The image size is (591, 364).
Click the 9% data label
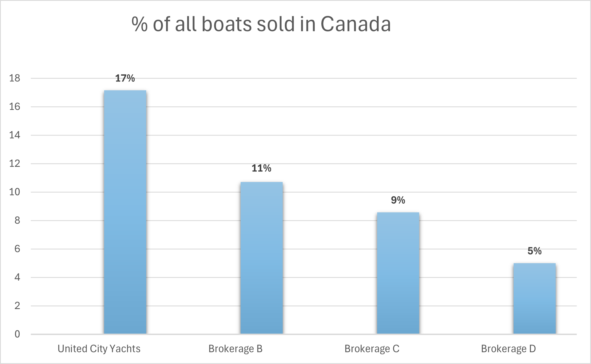tap(398, 200)
